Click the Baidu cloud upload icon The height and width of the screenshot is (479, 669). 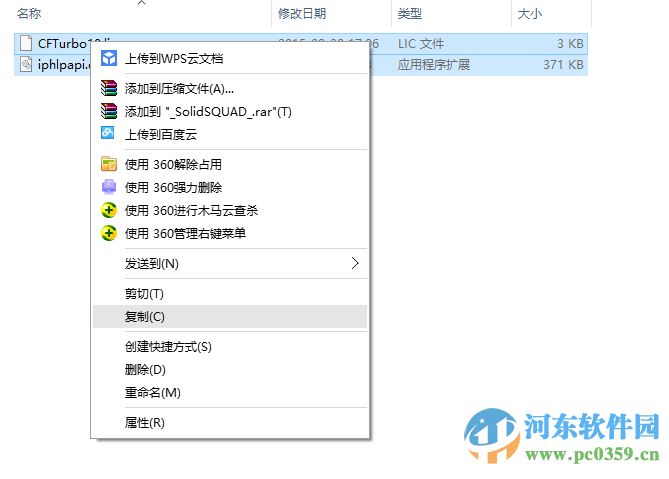click(108, 133)
